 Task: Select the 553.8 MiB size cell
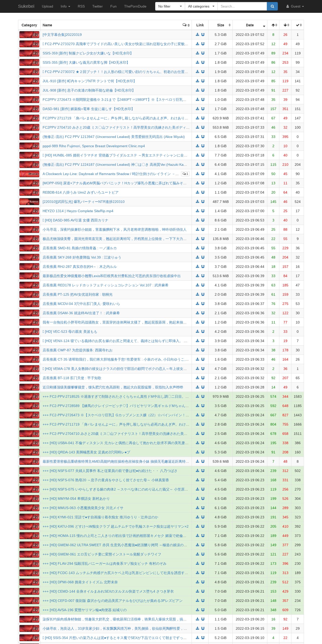[x=220, y=127]
